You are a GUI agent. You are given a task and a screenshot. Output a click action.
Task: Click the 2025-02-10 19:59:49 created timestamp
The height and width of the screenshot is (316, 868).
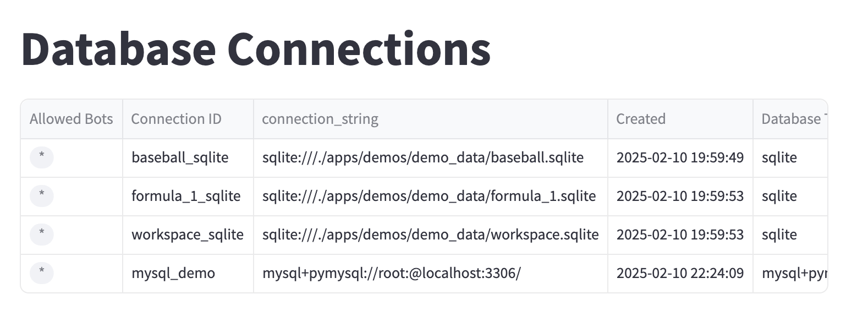[x=680, y=158]
